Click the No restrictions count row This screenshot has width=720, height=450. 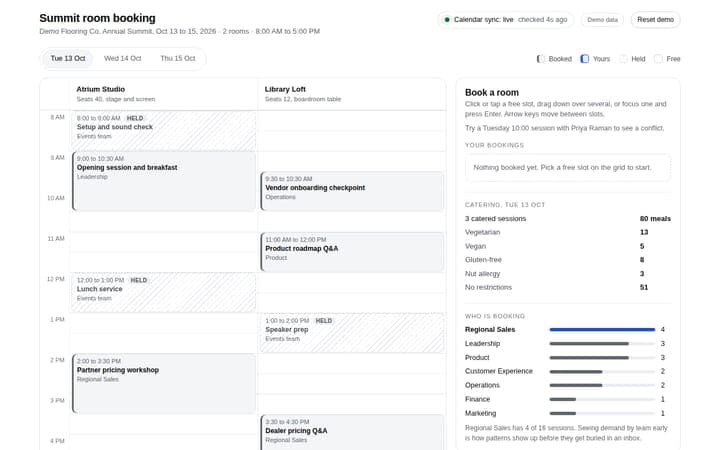pyautogui.click(x=568, y=287)
